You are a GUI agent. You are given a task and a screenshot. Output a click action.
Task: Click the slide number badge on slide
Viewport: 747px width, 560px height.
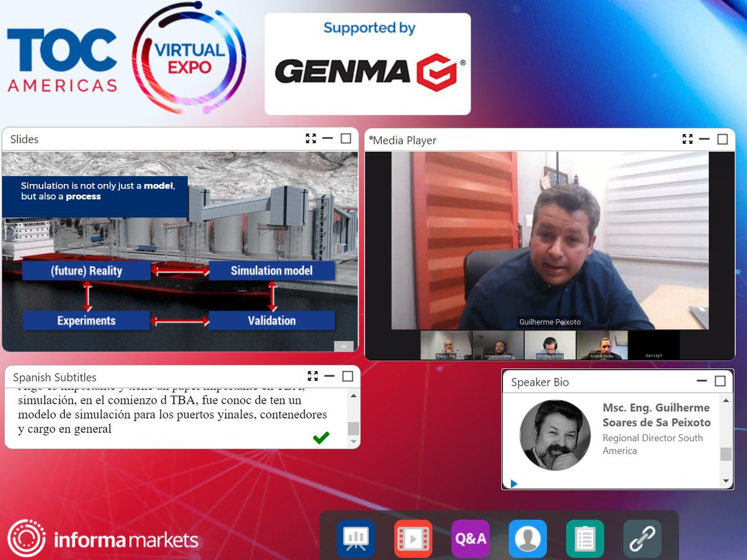point(344,346)
